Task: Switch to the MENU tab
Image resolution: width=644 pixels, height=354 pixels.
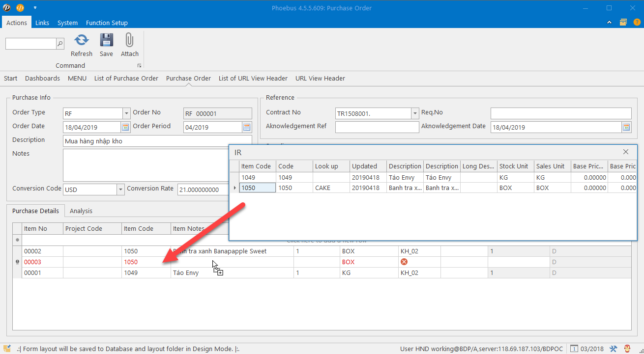Action: [x=77, y=78]
